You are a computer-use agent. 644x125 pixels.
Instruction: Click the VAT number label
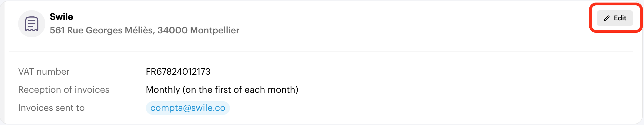pyautogui.click(x=44, y=72)
